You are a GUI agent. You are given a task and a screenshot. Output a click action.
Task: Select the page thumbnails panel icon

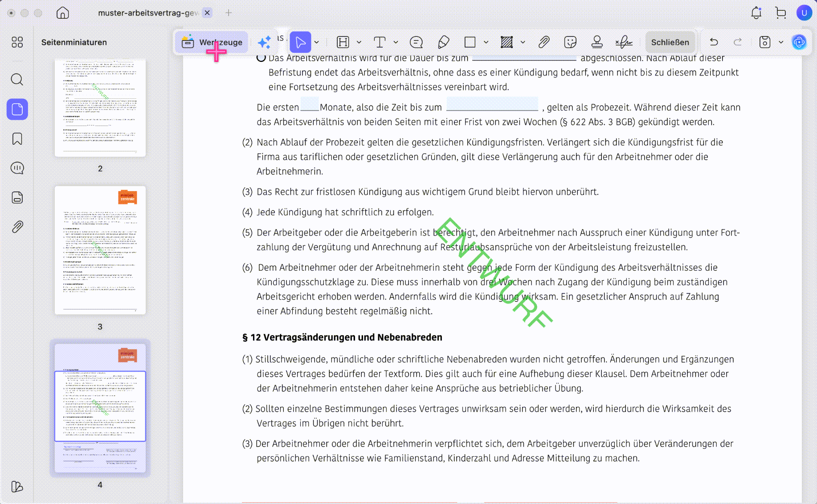17,109
